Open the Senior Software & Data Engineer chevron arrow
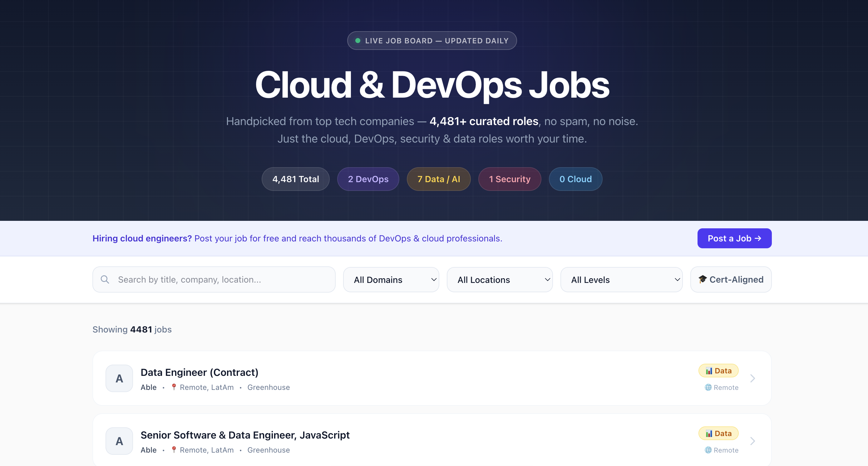The width and height of the screenshot is (868, 466). point(753,441)
